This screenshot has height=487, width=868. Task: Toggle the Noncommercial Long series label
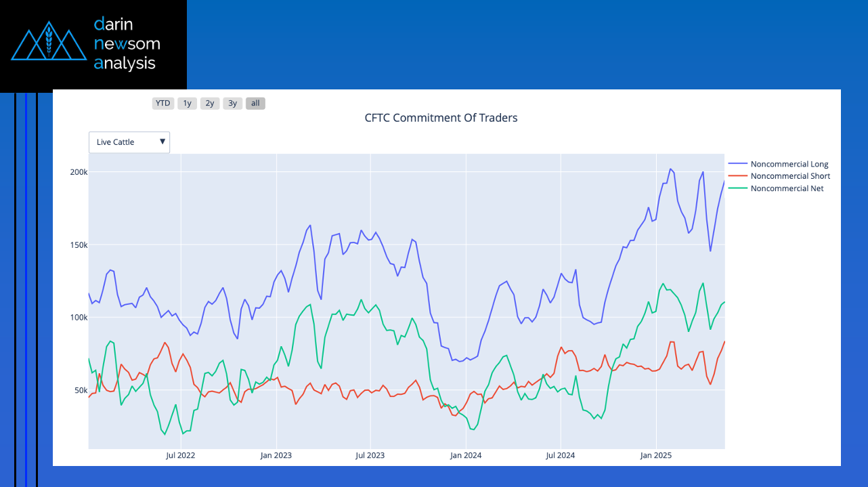coord(789,164)
